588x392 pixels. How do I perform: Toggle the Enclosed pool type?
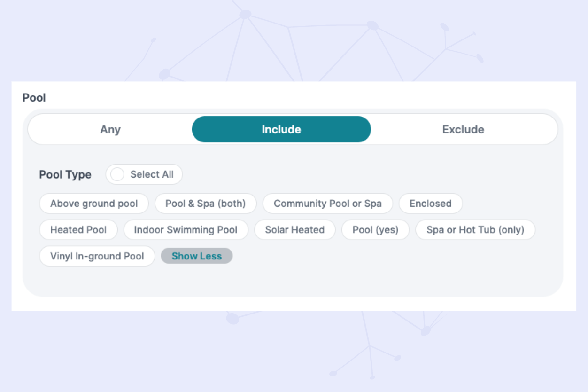click(x=430, y=204)
